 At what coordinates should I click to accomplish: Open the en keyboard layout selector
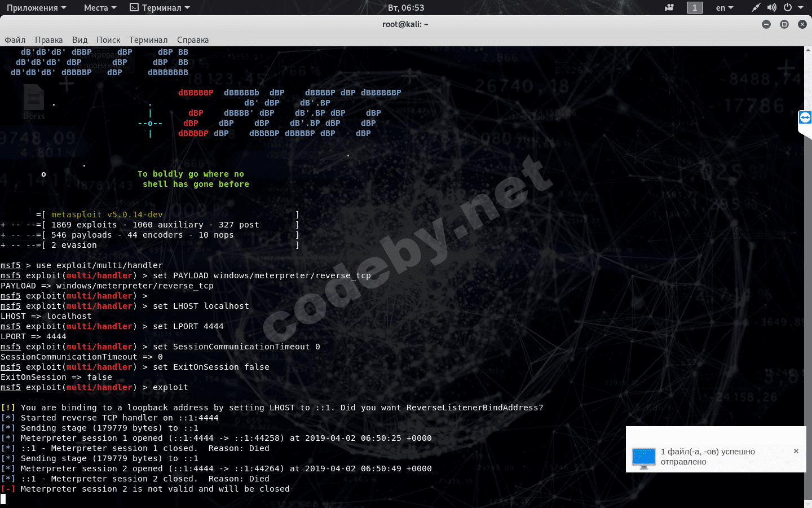click(725, 8)
